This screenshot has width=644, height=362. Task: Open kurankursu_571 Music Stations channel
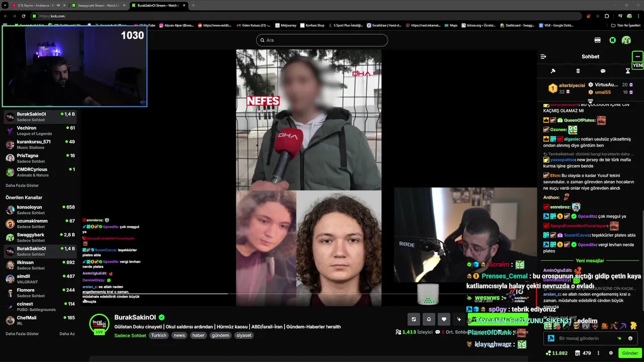(40, 144)
